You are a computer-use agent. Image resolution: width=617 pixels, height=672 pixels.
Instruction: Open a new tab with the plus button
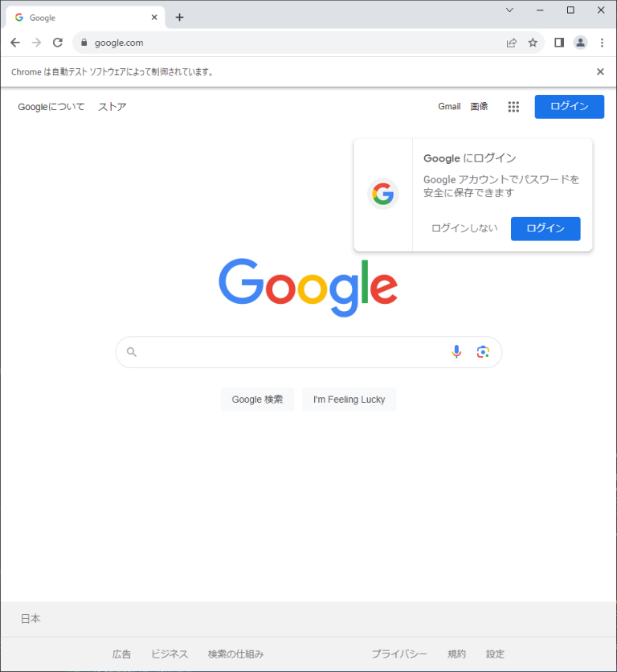[179, 17]
